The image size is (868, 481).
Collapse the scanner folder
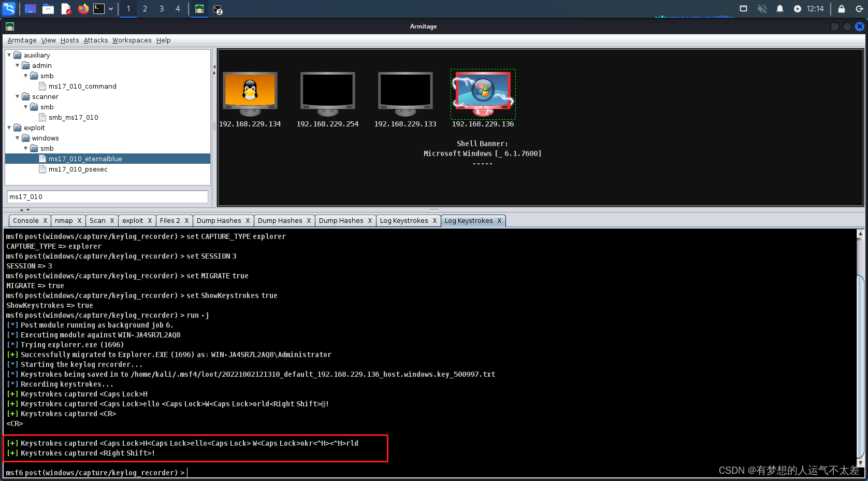[x=18, y=96]
